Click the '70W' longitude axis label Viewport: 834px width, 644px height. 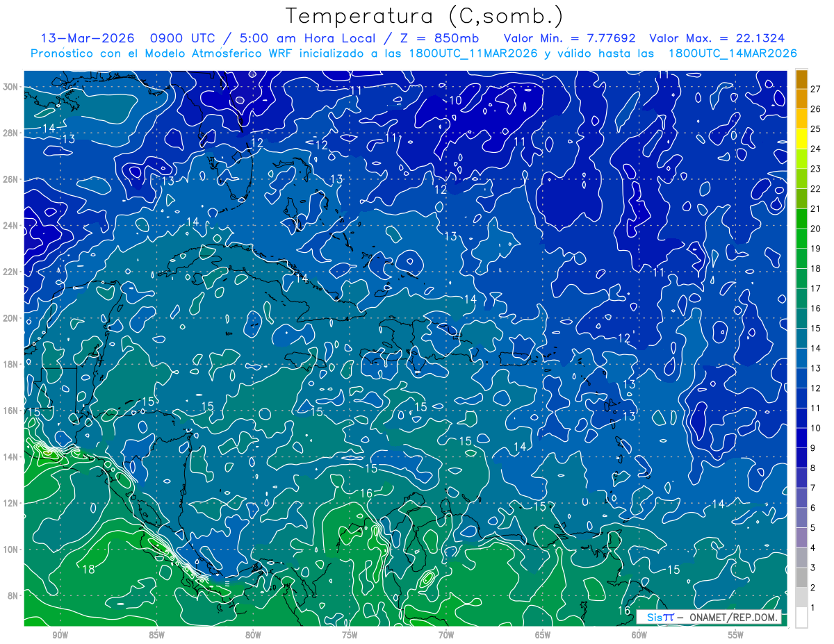(x=446, y=636)
